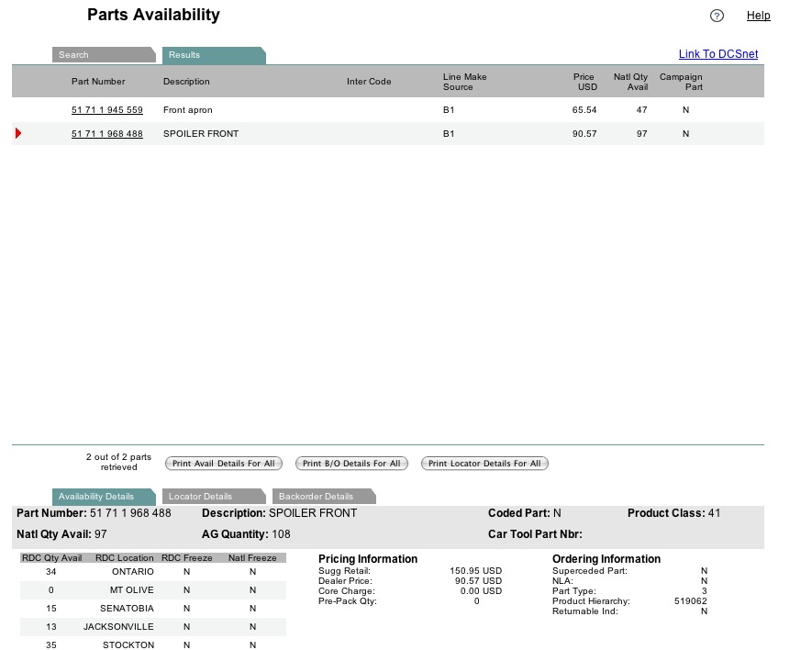
Task: Select the Front apron row description
Action: tap(187, 110)
